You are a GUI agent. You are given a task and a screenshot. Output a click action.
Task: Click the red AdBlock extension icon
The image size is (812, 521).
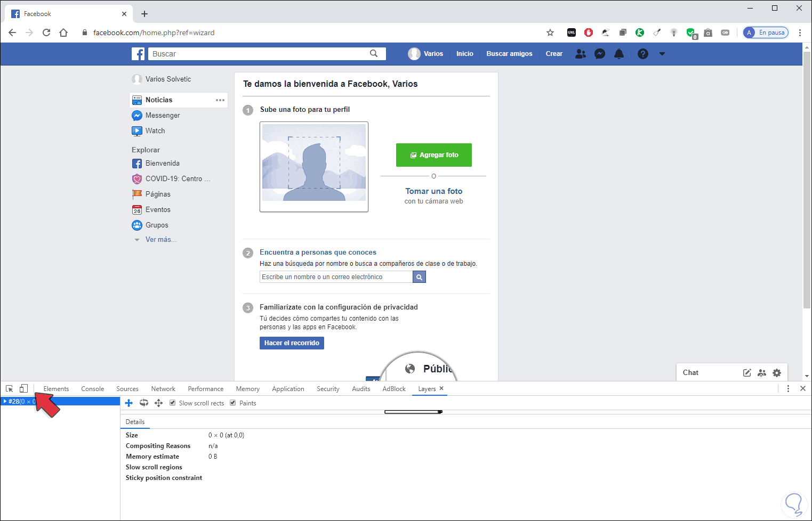(589, 32)
